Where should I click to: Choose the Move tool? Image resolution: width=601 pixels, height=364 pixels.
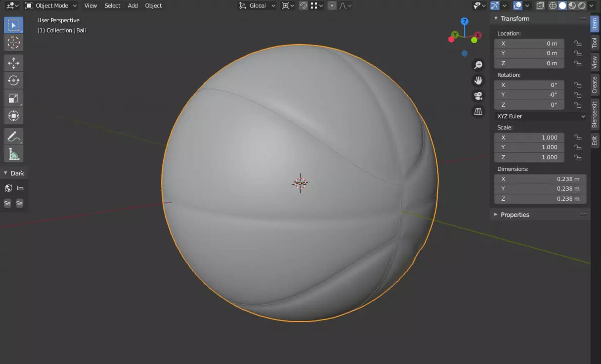coord(13,63)
